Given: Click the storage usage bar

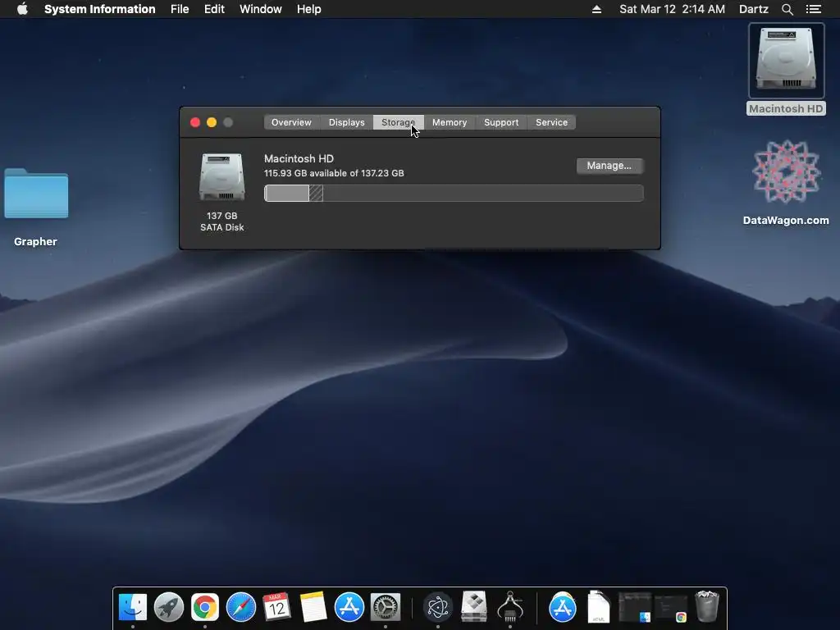Looking at the screenshot, I should pos(454,193).
